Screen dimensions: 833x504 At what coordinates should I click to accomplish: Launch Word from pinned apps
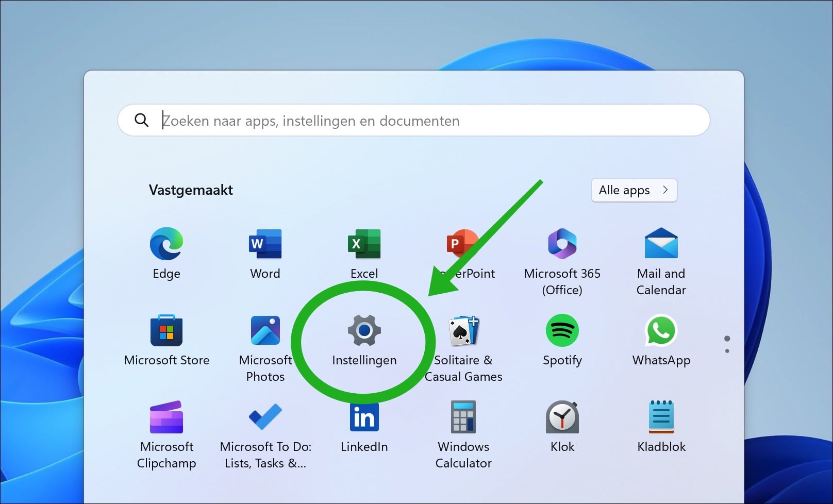tap(265, 244)
